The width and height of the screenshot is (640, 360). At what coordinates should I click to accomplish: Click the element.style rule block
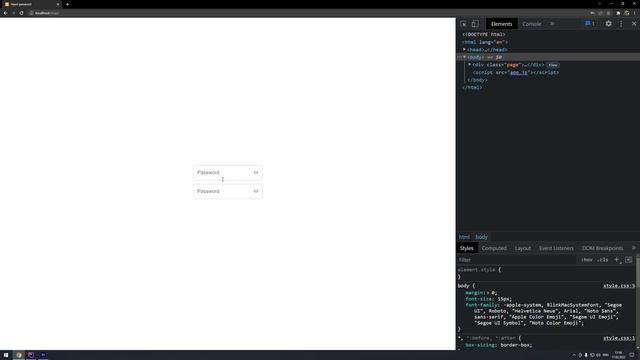pos(546,273)
